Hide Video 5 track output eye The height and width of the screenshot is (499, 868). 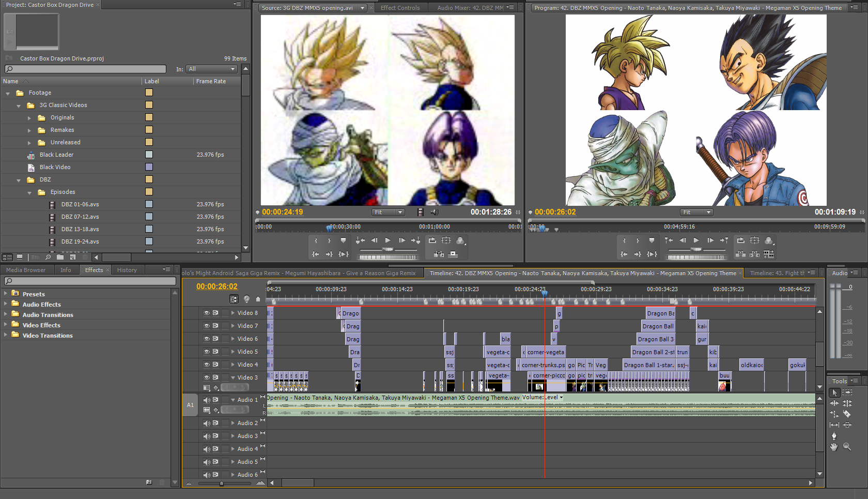[x=207, y=352]
